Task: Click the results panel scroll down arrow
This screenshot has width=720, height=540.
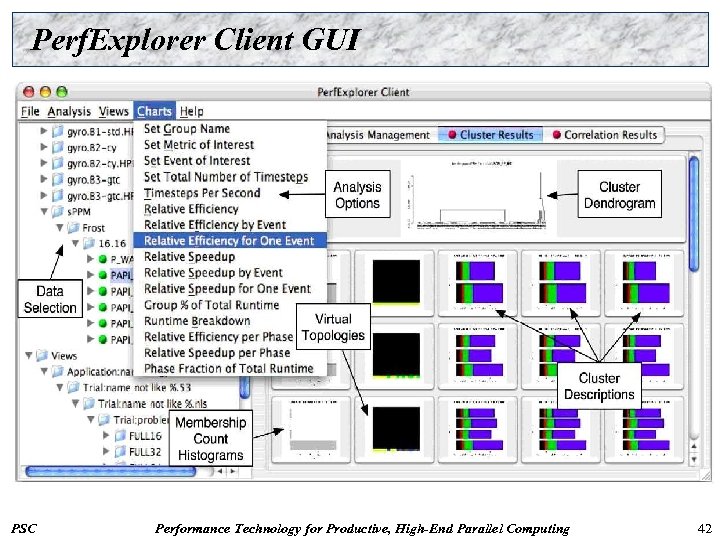Action: (694, 459)
